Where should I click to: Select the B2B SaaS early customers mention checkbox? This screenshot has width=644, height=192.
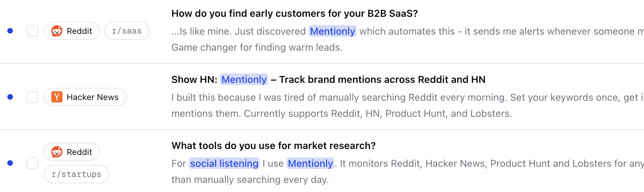click(x=32, y=31)
